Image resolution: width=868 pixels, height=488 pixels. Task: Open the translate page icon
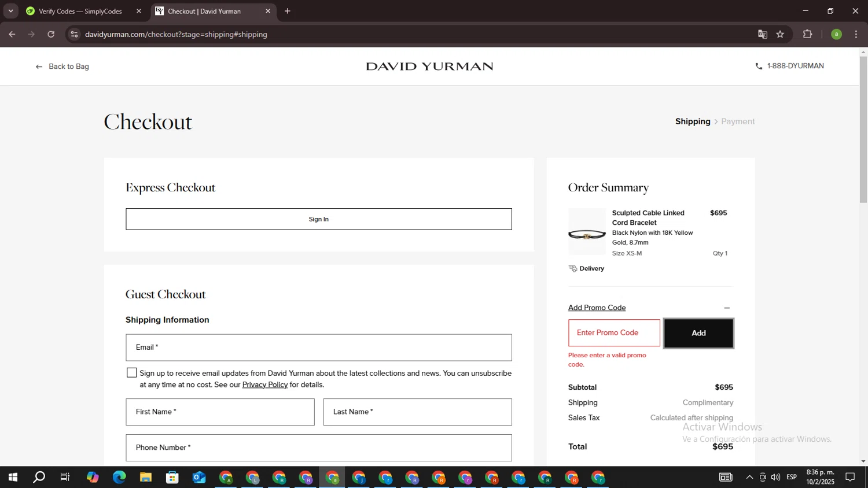763,34
